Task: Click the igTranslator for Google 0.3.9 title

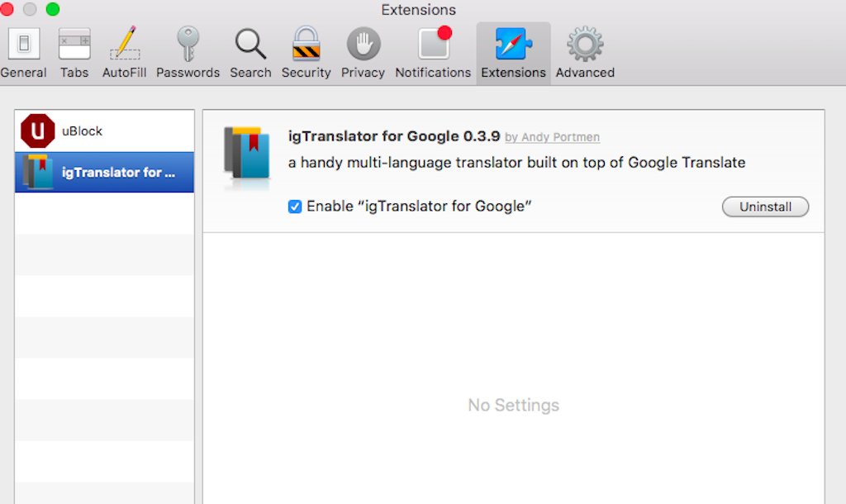Action: (x=394, y=136)
